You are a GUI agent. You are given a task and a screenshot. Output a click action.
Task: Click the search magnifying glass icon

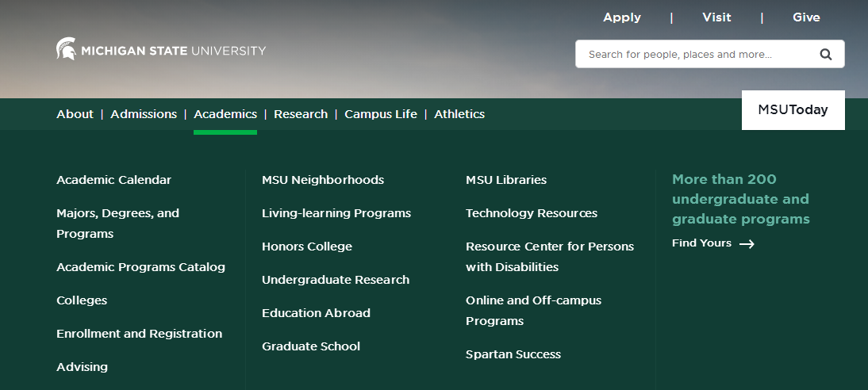click(x=825, y=54)
